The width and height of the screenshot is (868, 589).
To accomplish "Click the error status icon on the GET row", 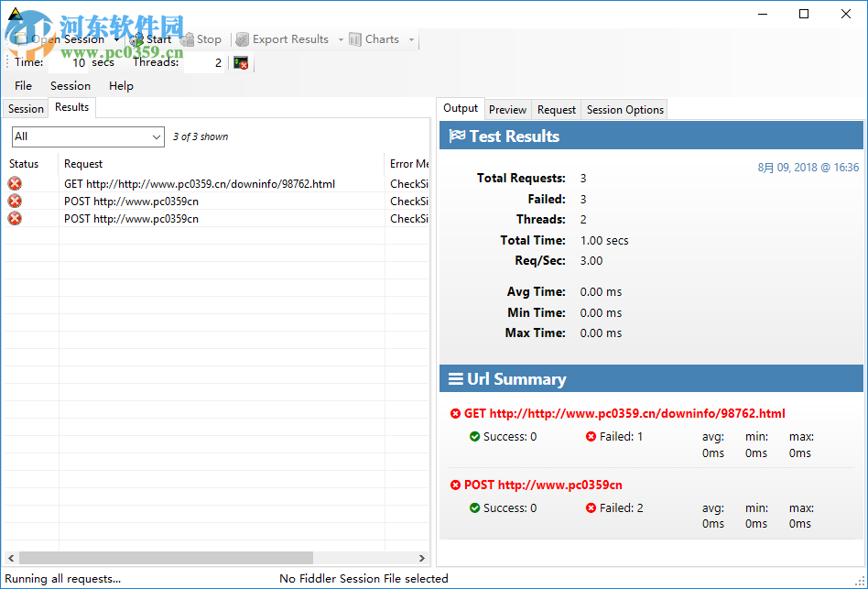I will (x=14, y=182).
